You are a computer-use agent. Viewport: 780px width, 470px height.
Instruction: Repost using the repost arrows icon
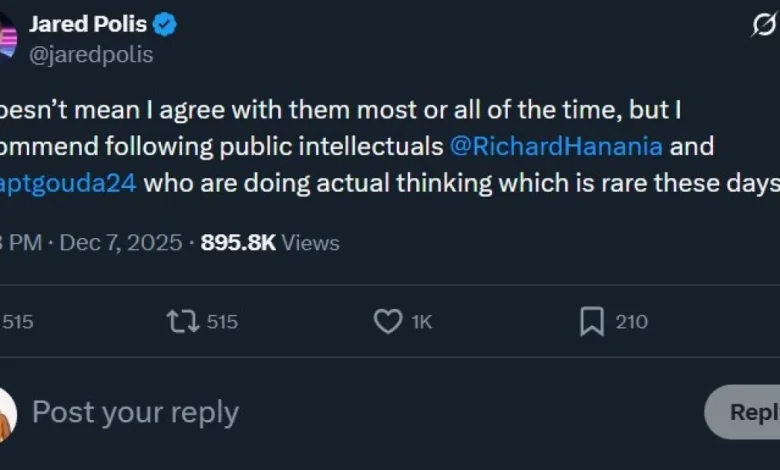pyautogui.click(x=183, y=322)
